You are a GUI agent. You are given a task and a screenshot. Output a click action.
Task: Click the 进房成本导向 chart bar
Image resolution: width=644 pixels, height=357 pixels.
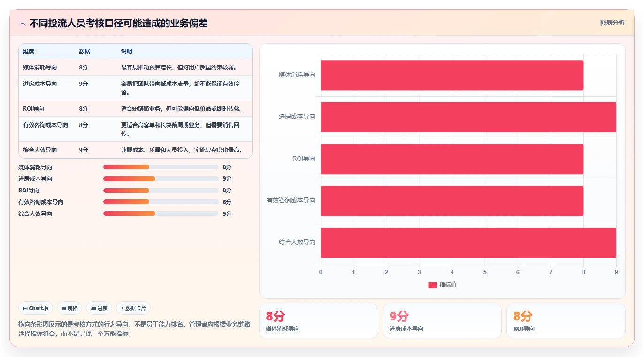[468, 117]
